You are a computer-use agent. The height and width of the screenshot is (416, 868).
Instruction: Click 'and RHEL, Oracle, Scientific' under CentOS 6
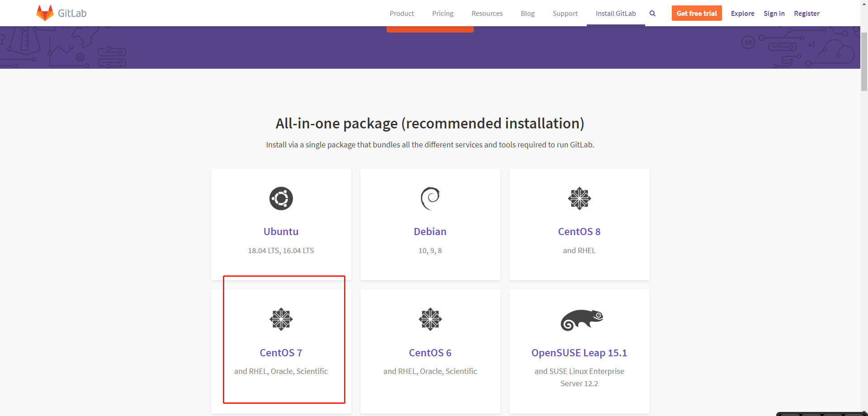point(430,371)
